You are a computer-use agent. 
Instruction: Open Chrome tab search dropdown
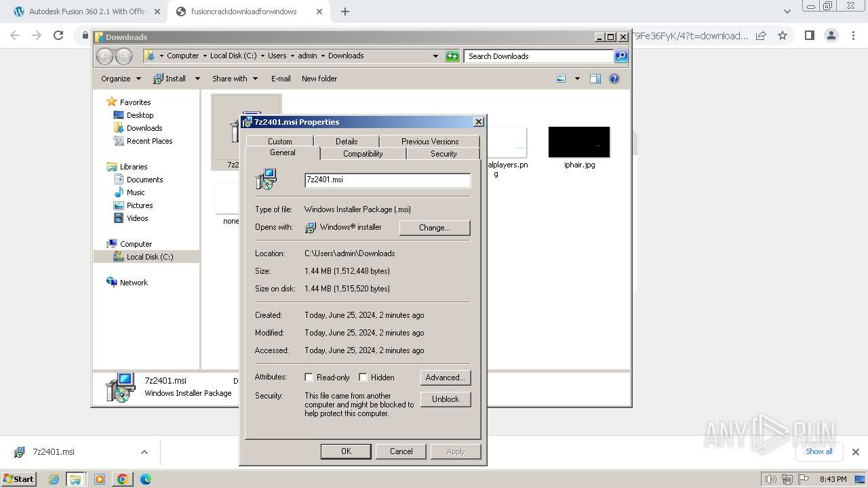point(787,12)
